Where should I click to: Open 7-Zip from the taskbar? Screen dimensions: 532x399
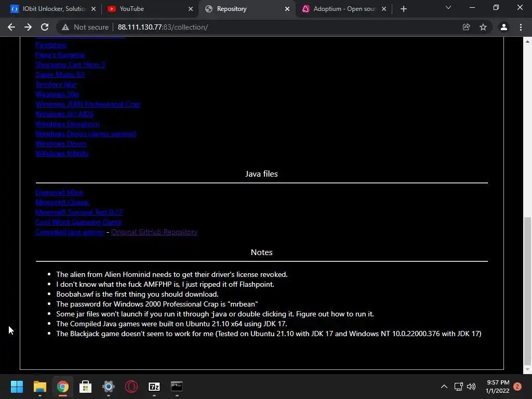tap(154, 387)
